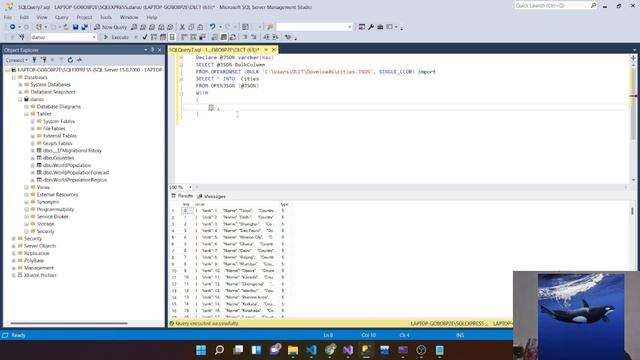
Task: Open the Windows Start menu
Action: click(201, 350)
